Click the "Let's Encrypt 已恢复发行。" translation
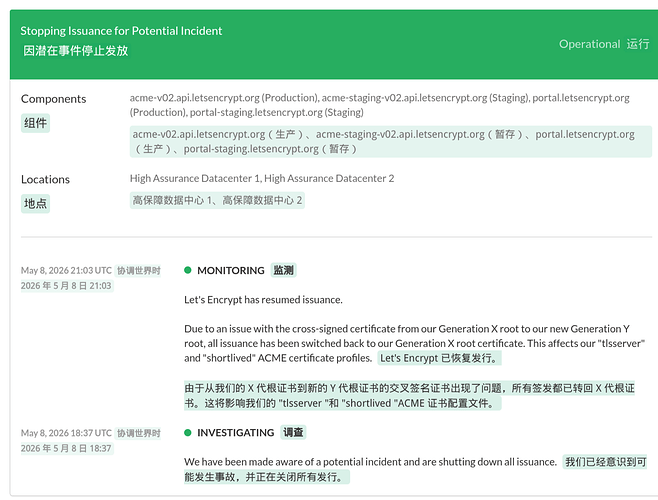Screen dimensions: 658x500 tap(439, 358)
